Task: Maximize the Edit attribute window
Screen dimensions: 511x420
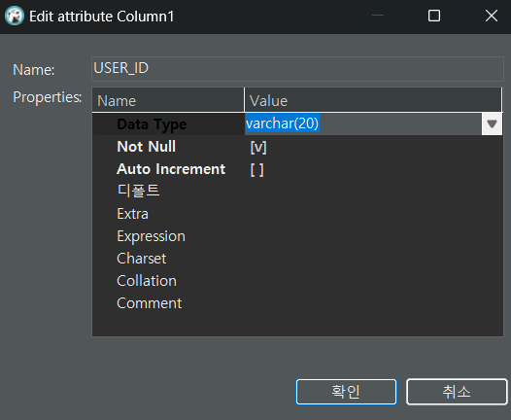Action: [434, 16]
